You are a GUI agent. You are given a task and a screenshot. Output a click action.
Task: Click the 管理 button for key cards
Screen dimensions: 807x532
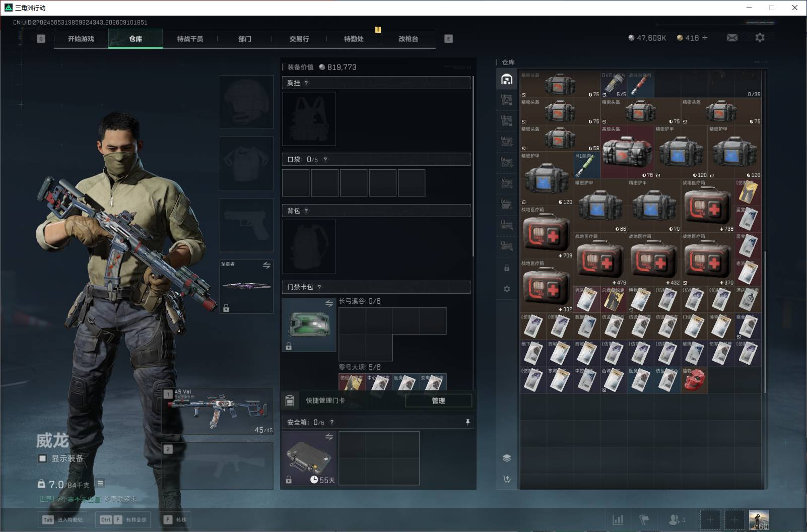coord(438,401)
